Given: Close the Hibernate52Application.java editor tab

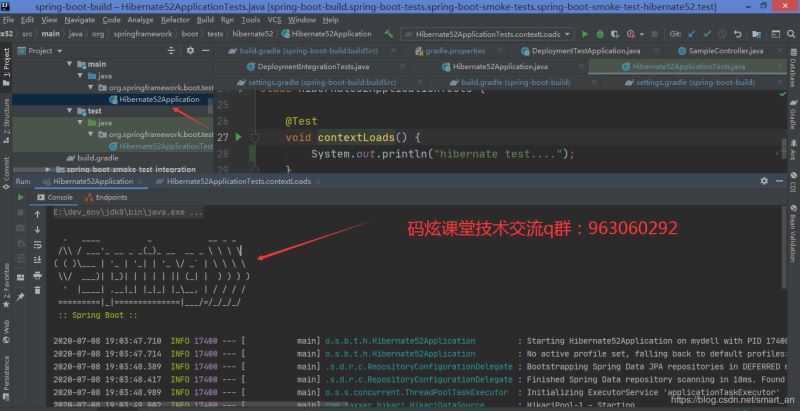Looking at the screenshot, I should [581, 67].
